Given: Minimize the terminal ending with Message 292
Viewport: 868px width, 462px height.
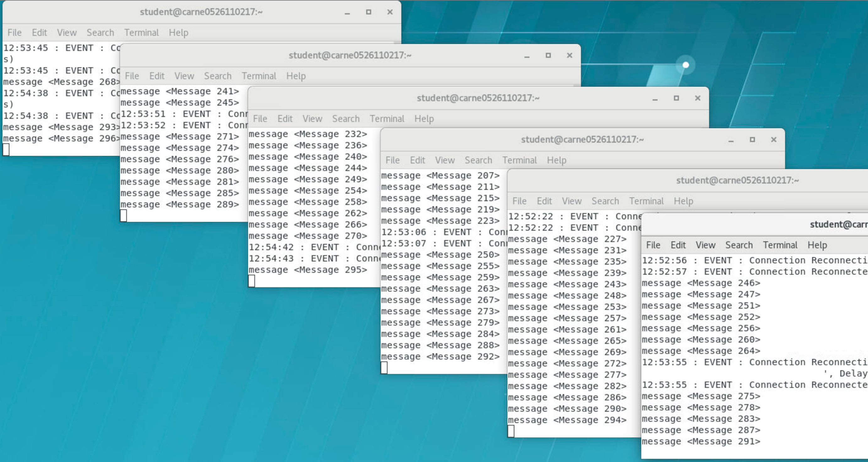Looking at the screenshot, I should tap(731, 140).
